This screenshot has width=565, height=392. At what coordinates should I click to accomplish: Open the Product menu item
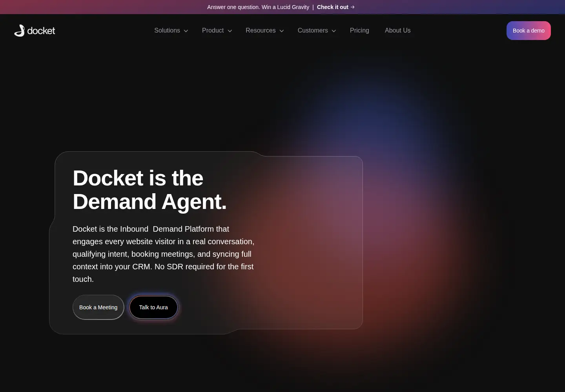pos(213,31)
